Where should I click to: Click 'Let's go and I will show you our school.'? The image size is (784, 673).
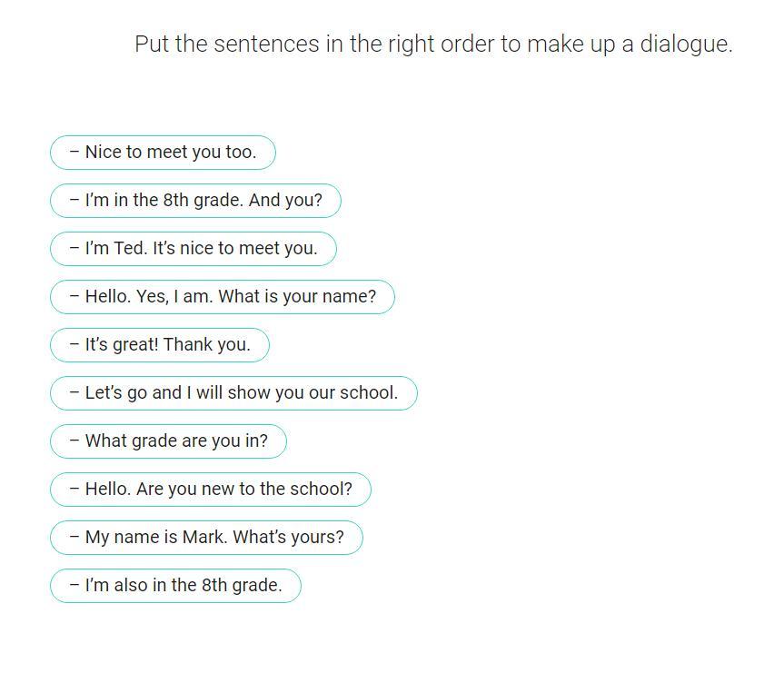click(233, 393)
